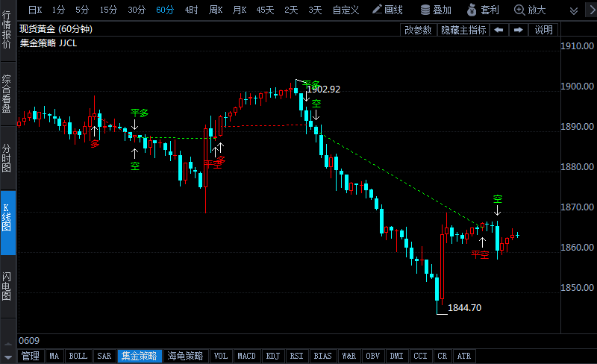Image resolution: width=597 pixels, height=364 pixels.
Task: Apply the BIAS indicator
Action: tap(322, 356)
